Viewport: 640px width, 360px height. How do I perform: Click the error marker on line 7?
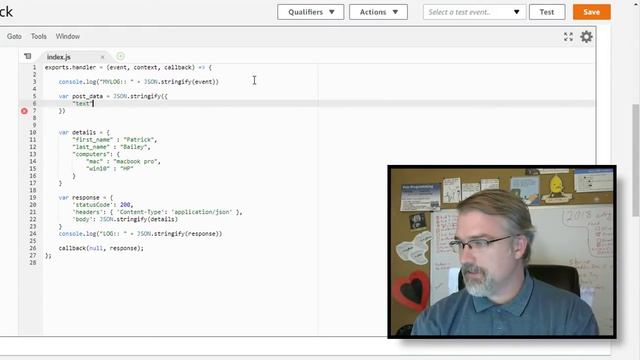pyautogui.click(x=24, y=111)
